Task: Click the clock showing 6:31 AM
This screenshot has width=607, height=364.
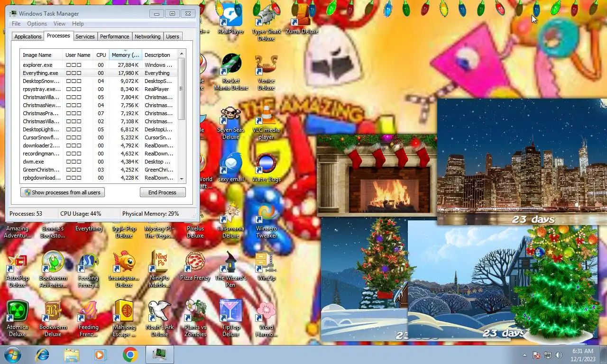Action: 583,351
